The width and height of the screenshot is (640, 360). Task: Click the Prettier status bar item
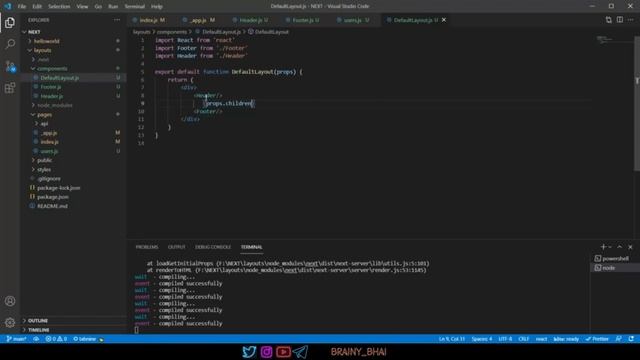pos(597,339)
